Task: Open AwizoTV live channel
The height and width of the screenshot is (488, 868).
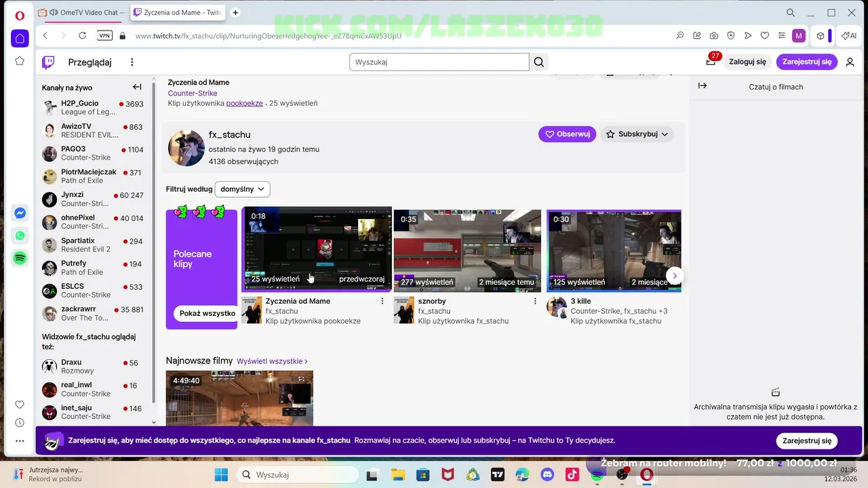Action: (93, 130)
